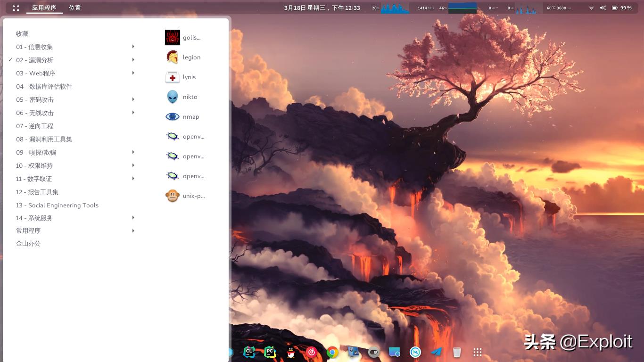Click the date and time clock

[322, 8]
